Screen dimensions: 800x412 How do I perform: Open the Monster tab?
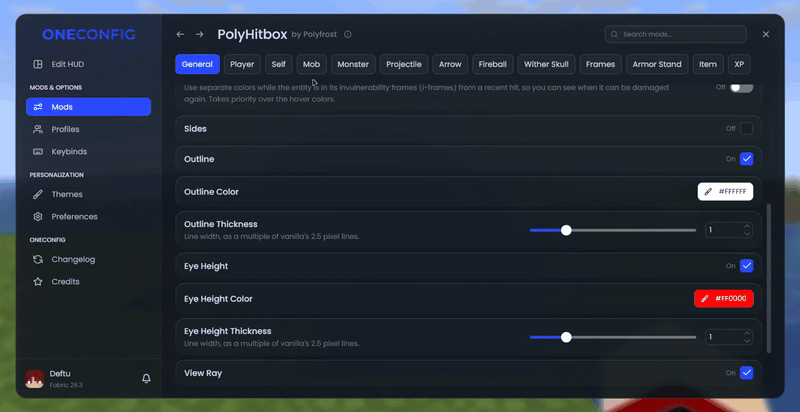click(353, 64)
